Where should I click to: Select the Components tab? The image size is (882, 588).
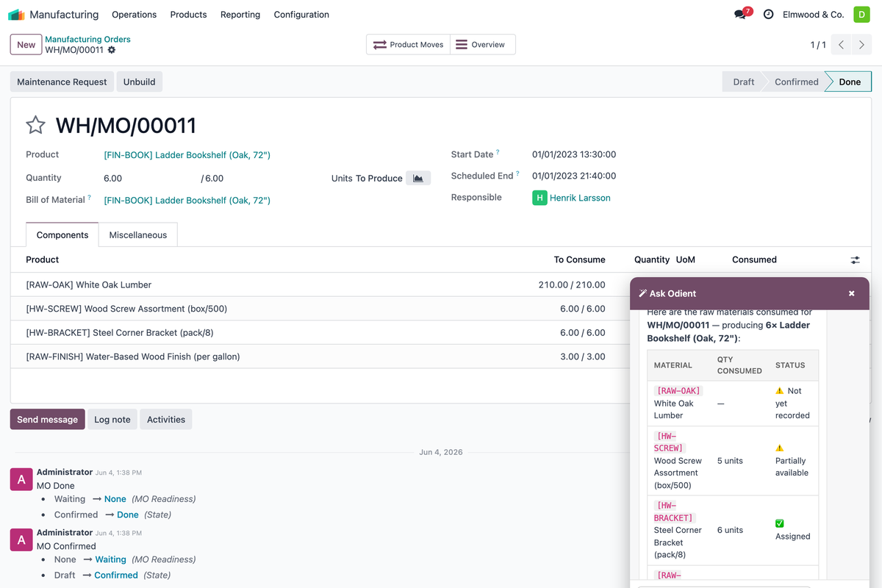62,235
